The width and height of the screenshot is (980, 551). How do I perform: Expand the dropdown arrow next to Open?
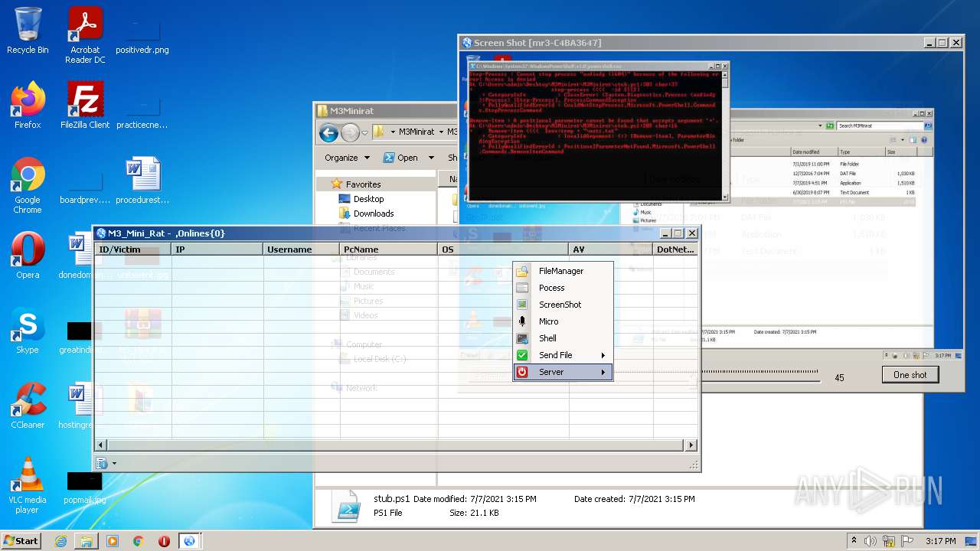click(430, 158)
